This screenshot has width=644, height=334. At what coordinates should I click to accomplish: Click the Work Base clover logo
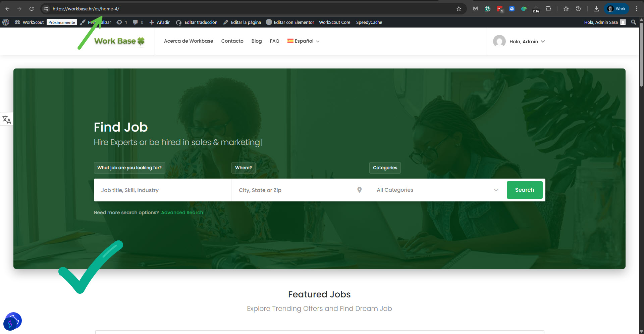[x=119, y=41]
